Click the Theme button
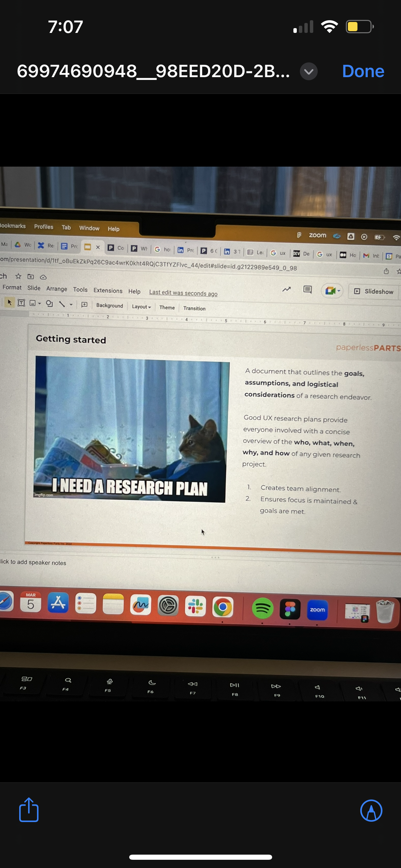This screenshot has height=868, width=401. [x=167, y=308]
